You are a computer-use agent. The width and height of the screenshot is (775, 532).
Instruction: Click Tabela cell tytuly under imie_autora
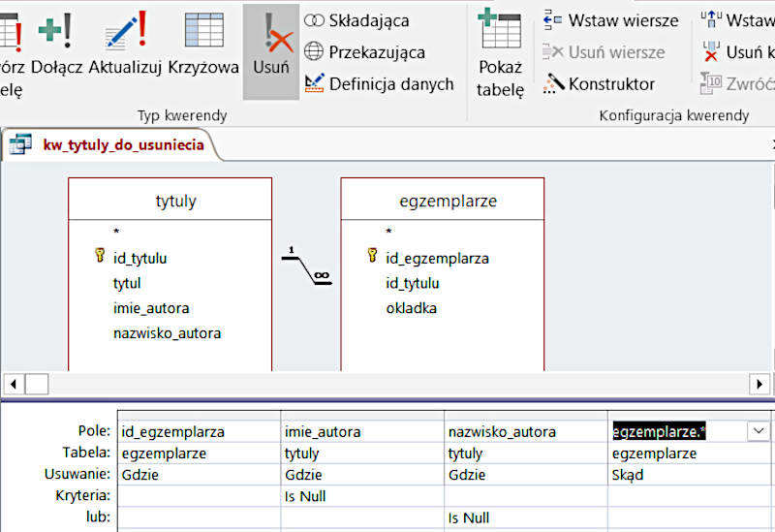tap(362, 454)
